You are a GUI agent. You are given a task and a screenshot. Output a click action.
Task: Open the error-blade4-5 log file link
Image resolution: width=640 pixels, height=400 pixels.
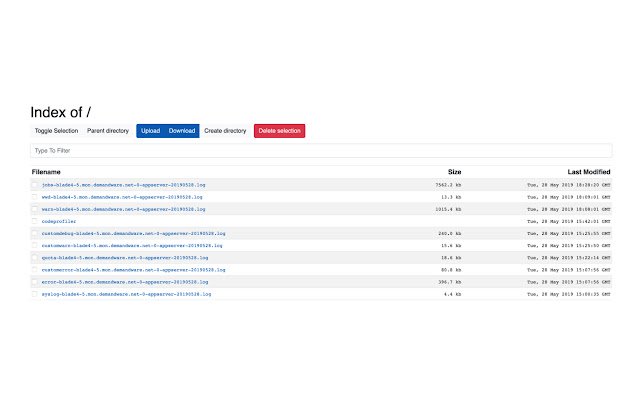point(125,282)
